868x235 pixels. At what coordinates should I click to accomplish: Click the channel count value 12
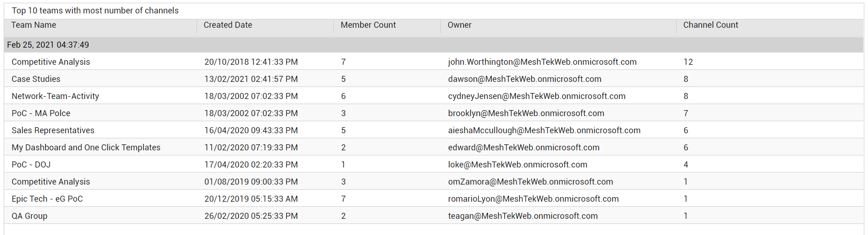[x=688, y=62]
